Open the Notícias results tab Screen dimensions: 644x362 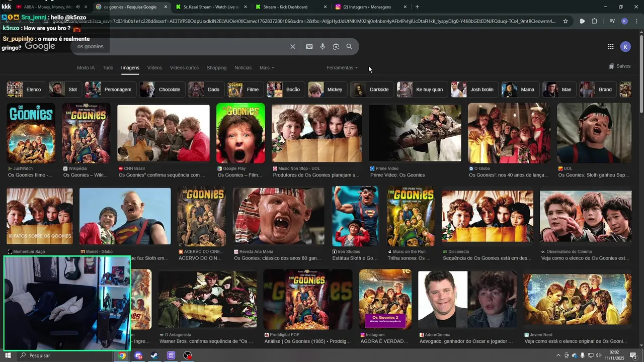(x=243, y=67)
